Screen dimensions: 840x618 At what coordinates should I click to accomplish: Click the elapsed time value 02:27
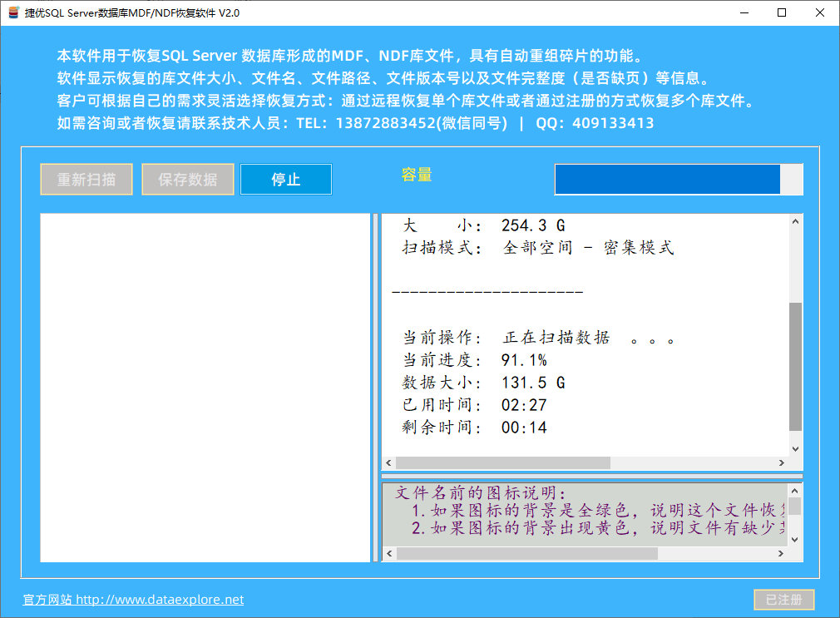pos(524,405)
